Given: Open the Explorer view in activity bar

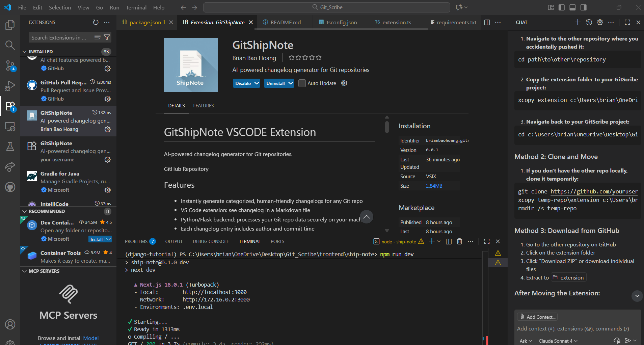Looking at the screenshot, I should click(10, 25).
